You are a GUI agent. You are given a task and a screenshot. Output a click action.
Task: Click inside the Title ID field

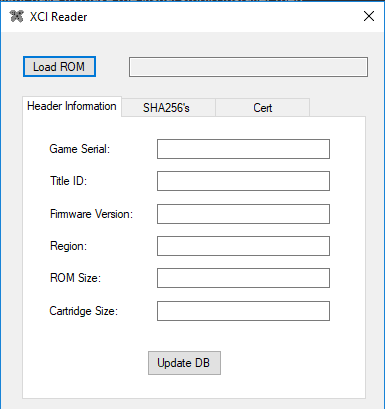coord(243,181)
